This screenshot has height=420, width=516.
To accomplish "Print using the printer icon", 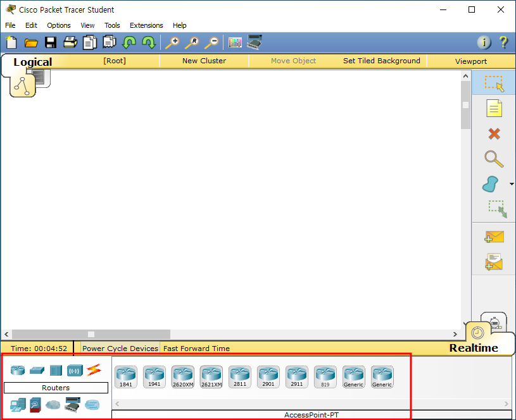I will coord(70,42).
